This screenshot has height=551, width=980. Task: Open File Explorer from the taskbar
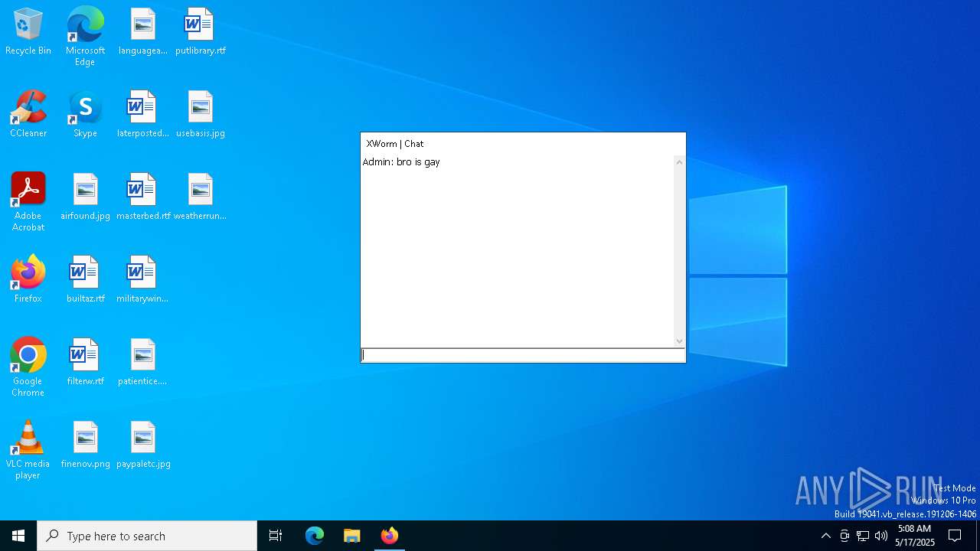click(x=352, y=536)
